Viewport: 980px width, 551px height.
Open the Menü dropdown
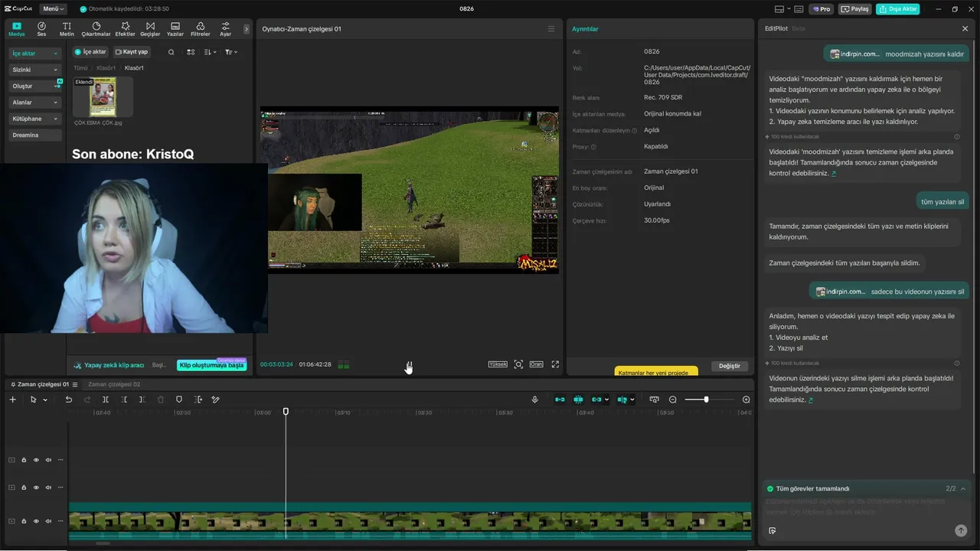(x=53, y=9)
